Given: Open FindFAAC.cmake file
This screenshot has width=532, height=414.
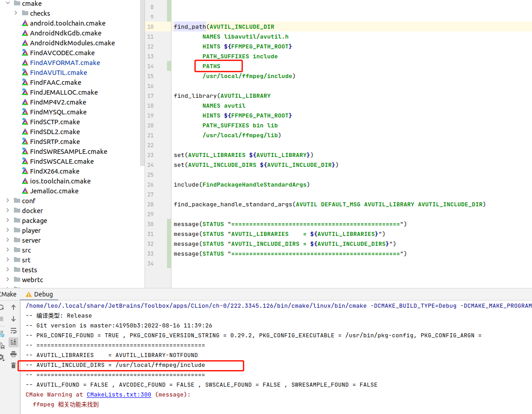Looking at the screenshot, I should [x=55, y=83].
